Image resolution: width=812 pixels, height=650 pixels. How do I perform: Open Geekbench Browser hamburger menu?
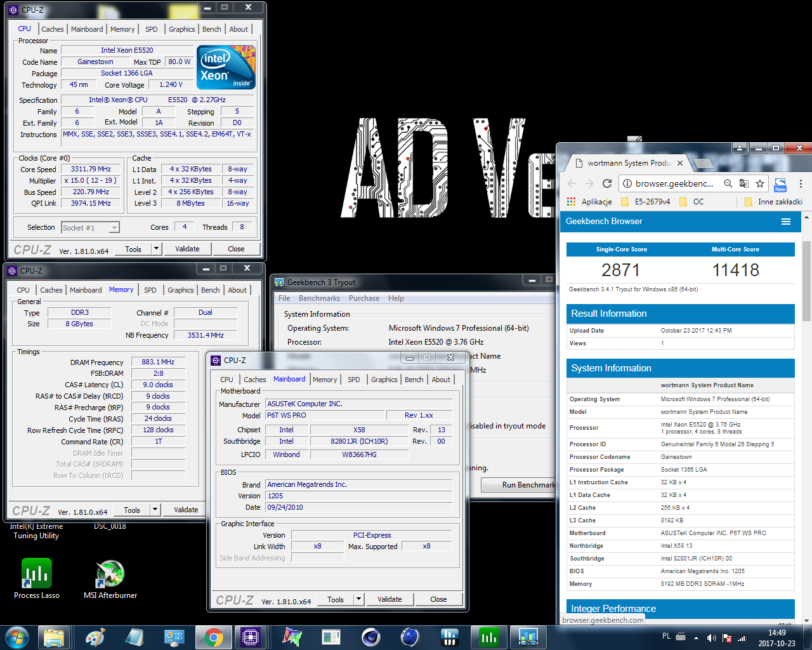tap(786, 222)
